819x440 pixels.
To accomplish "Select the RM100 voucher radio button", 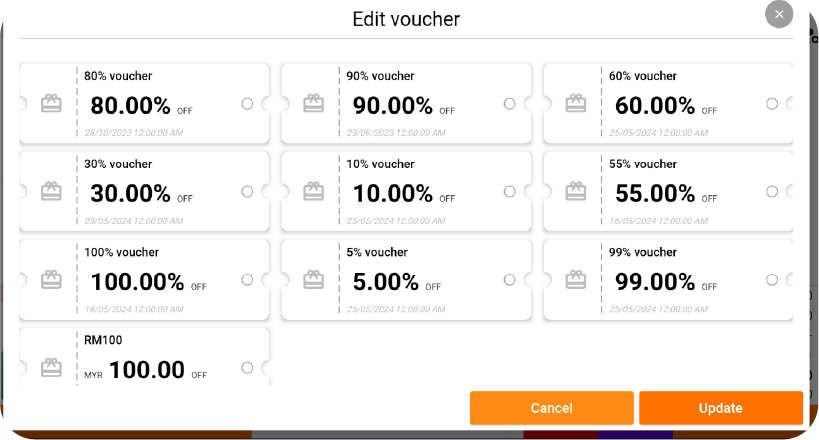I will [x=247, y=368].
